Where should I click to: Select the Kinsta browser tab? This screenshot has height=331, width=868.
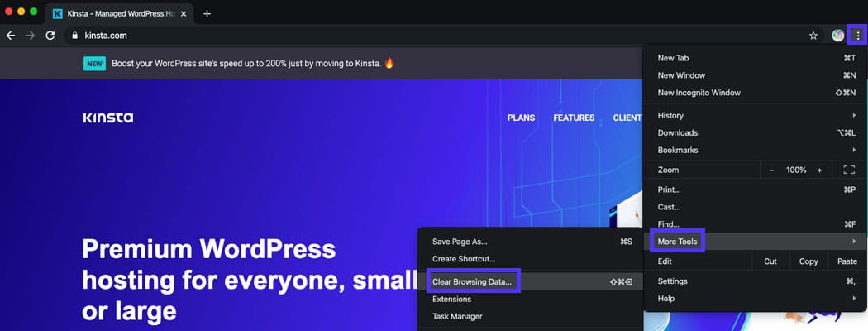[124, 13]
